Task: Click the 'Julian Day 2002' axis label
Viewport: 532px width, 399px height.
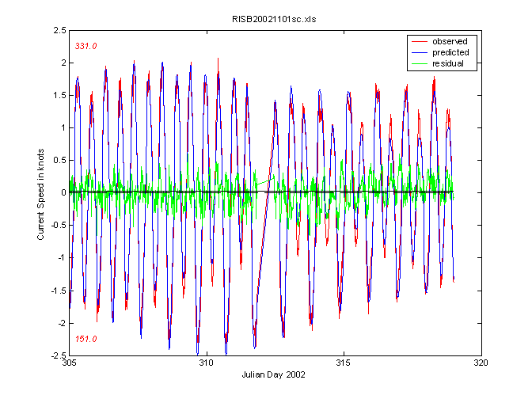Action: (275, 374)
